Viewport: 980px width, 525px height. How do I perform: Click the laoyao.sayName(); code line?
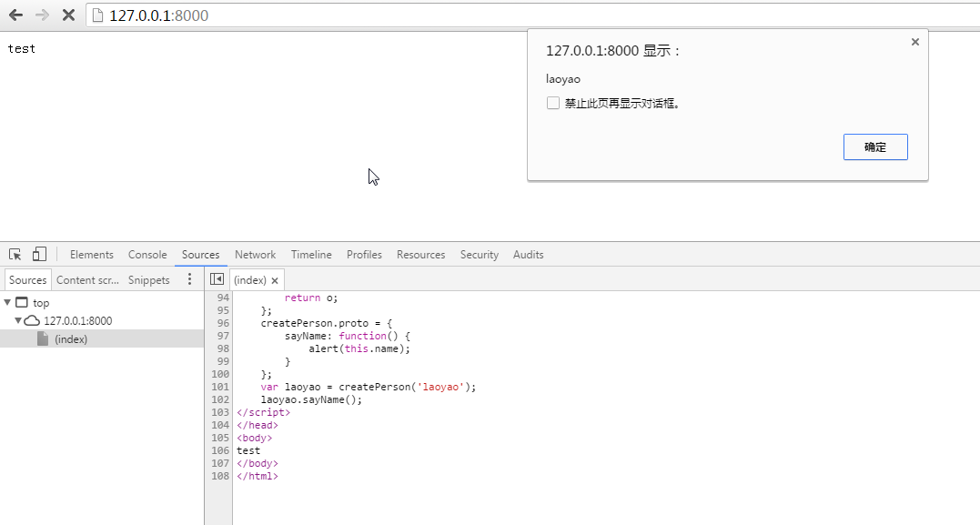pos(311,399)
